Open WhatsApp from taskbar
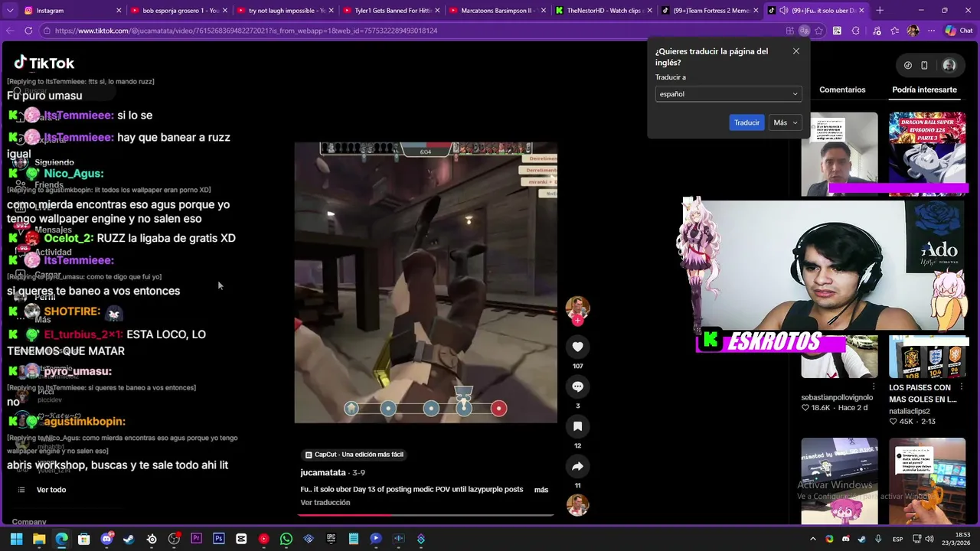The width and height of the screenshot is (980, 551). pos(286,539)
